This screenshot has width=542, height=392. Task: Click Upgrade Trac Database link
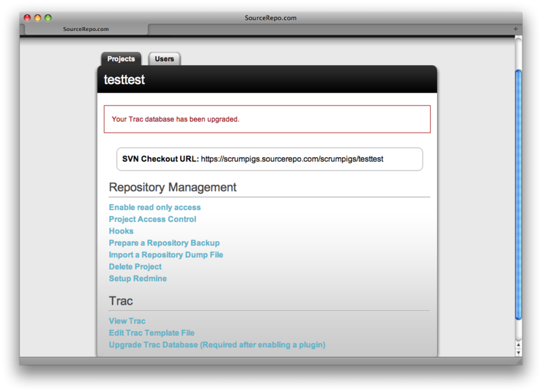(x=217, y=345)
